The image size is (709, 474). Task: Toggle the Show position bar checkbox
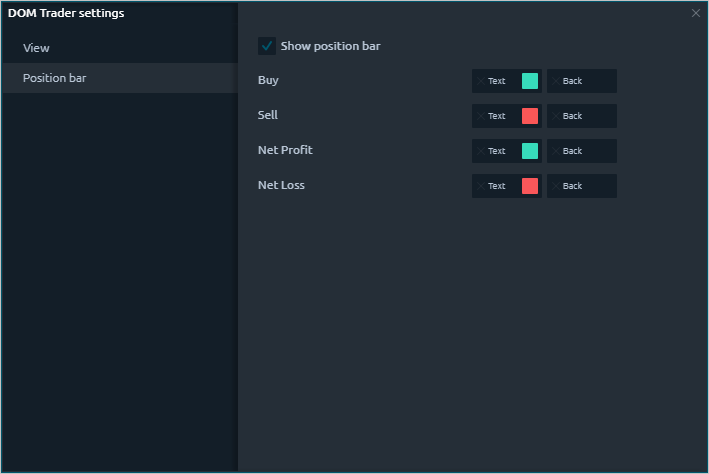pos(267,46)
